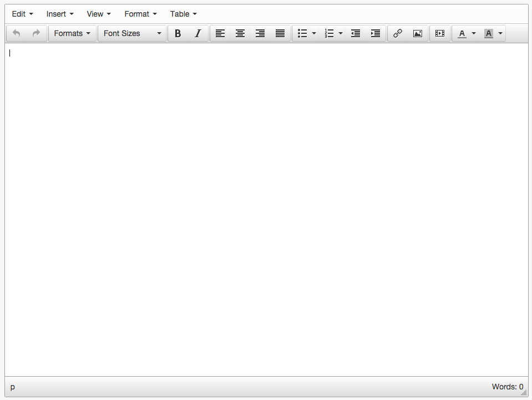Open the Formats dropdown

tap(72, 33)
